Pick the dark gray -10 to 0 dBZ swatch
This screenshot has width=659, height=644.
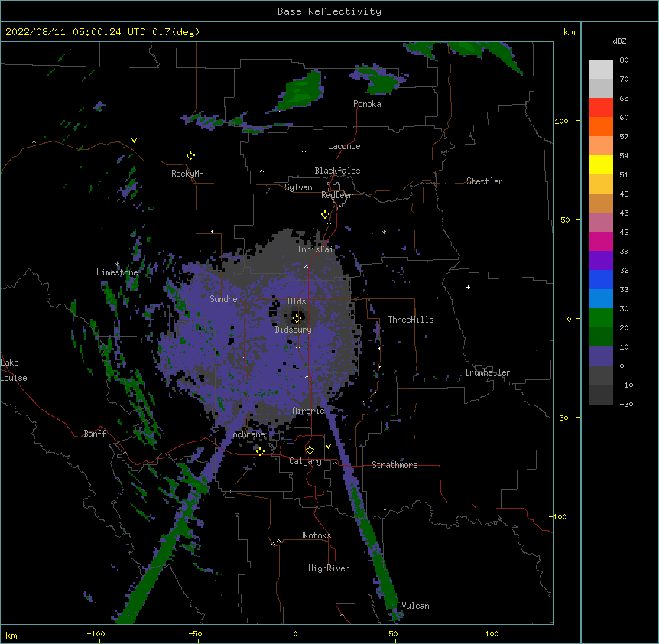tap(601, 376)
